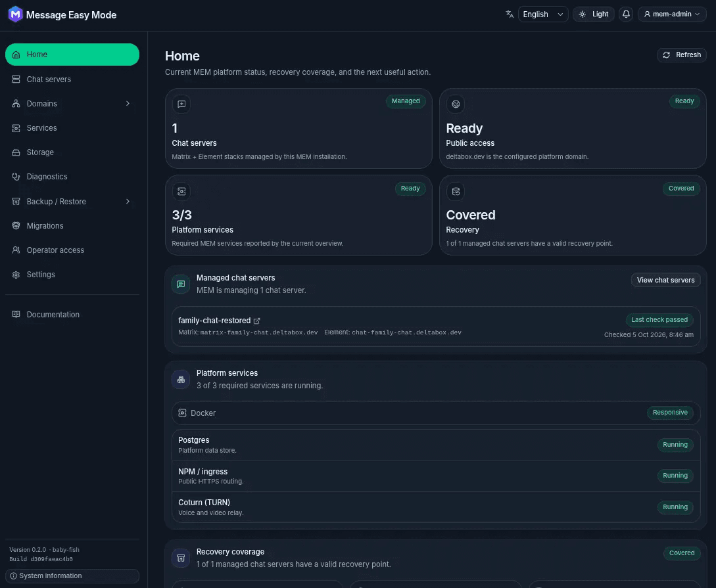Click the Chat servers card icon

(x=181, y=104)
